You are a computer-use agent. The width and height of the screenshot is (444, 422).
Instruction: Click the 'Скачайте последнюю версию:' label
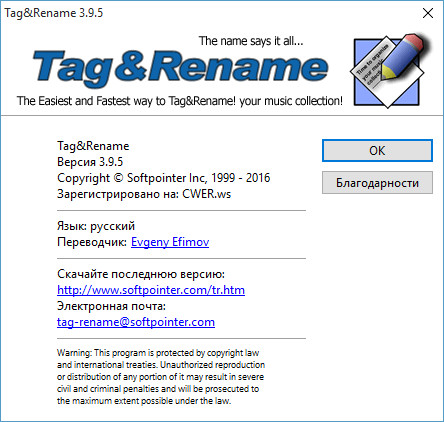[141, 274]
